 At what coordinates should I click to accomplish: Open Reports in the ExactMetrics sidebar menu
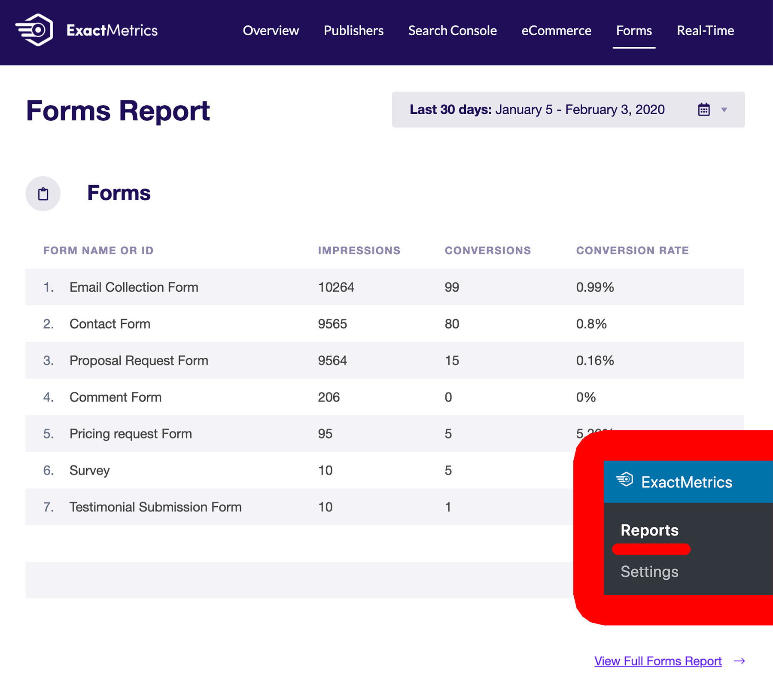pyautogui.click(x=649, y=530)
